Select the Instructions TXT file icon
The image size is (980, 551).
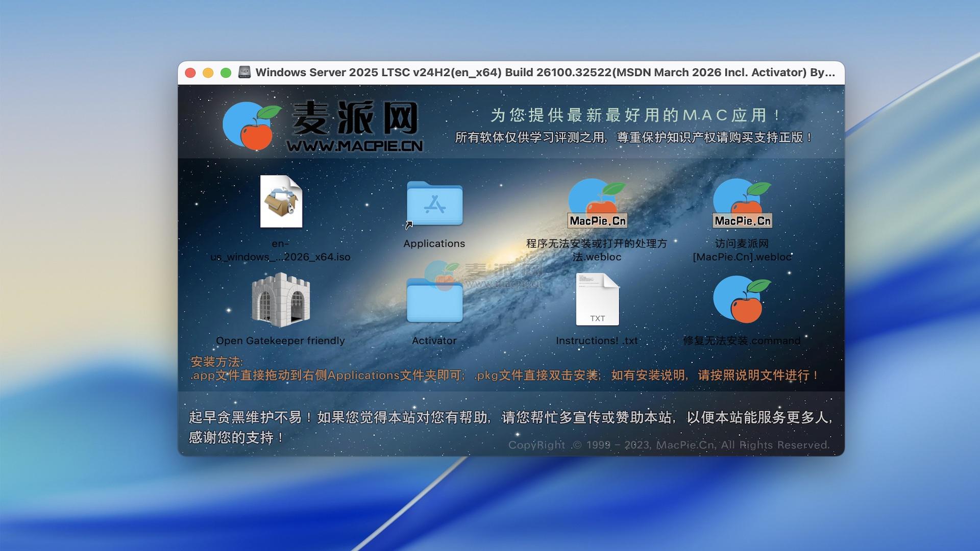pyautogui.click(x=597, y=299)
